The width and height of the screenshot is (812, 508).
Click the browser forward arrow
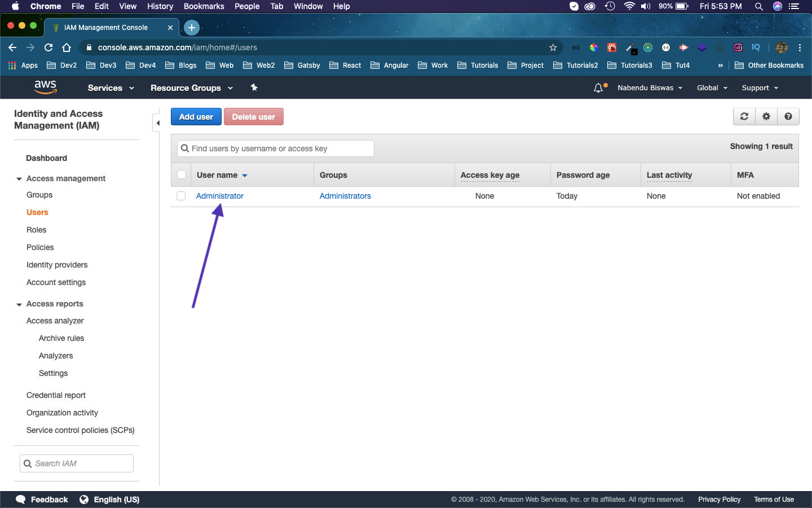pos(30,47)
